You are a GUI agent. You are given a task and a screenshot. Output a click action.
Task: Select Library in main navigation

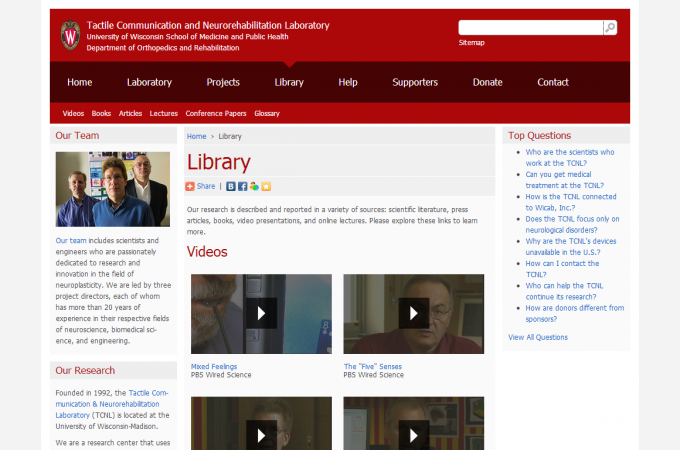[x=289, y=82]
